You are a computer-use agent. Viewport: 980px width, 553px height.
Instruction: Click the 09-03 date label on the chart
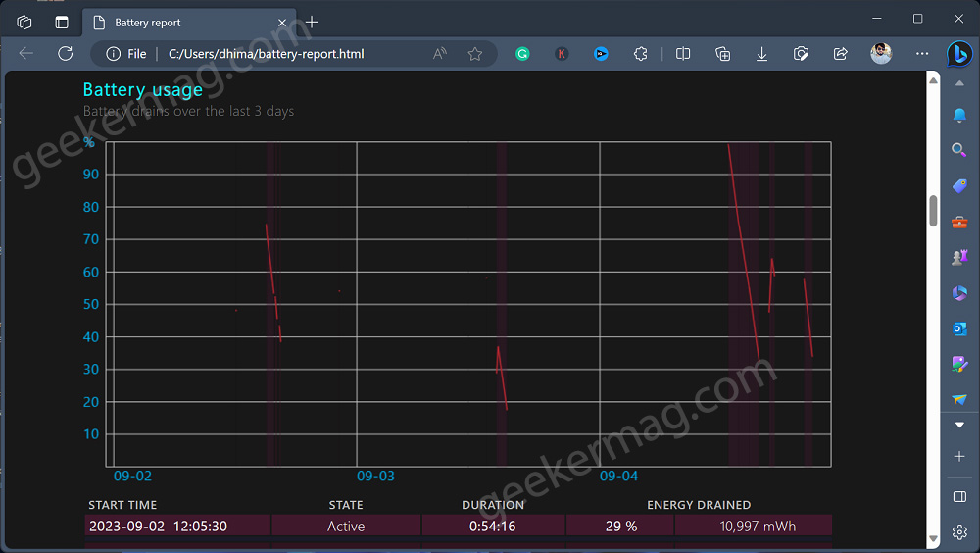coord(375,477)
